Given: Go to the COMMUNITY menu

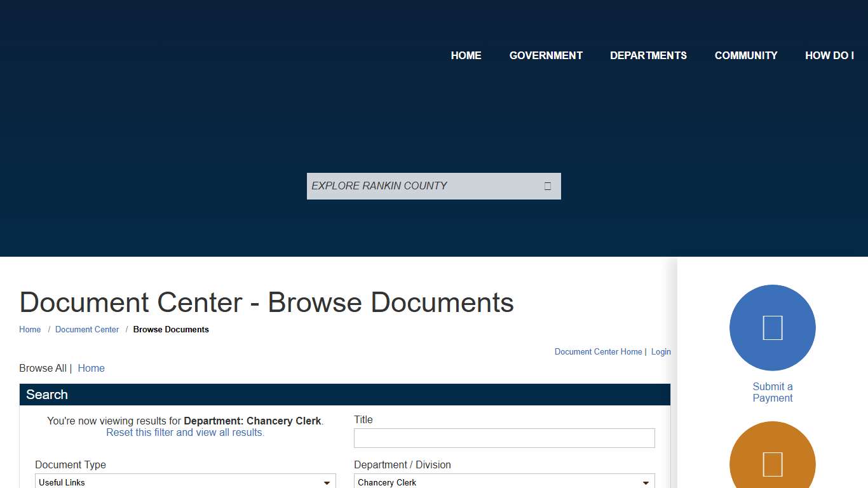Looking at the screenshot, I should (746, 55).
